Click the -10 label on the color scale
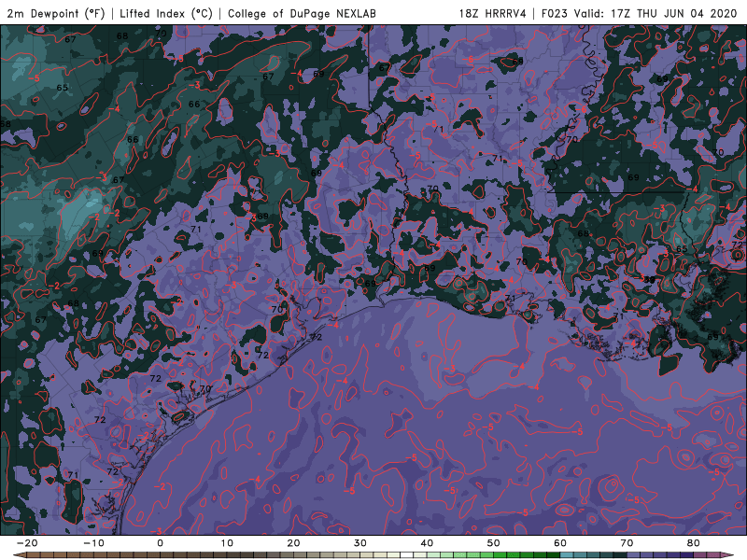The width and height of the screenshot is (747, 560). click(x=93, y=543)
